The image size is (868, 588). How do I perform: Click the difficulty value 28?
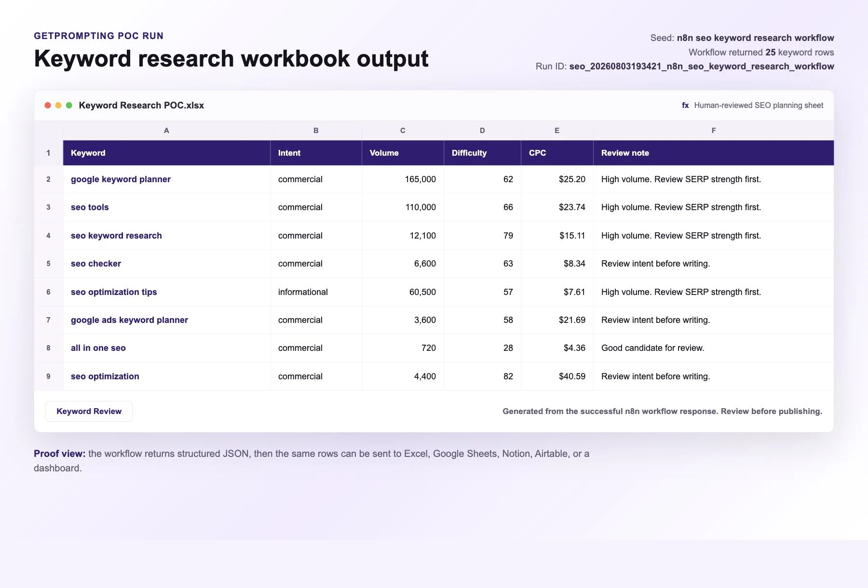click(482, 348)
